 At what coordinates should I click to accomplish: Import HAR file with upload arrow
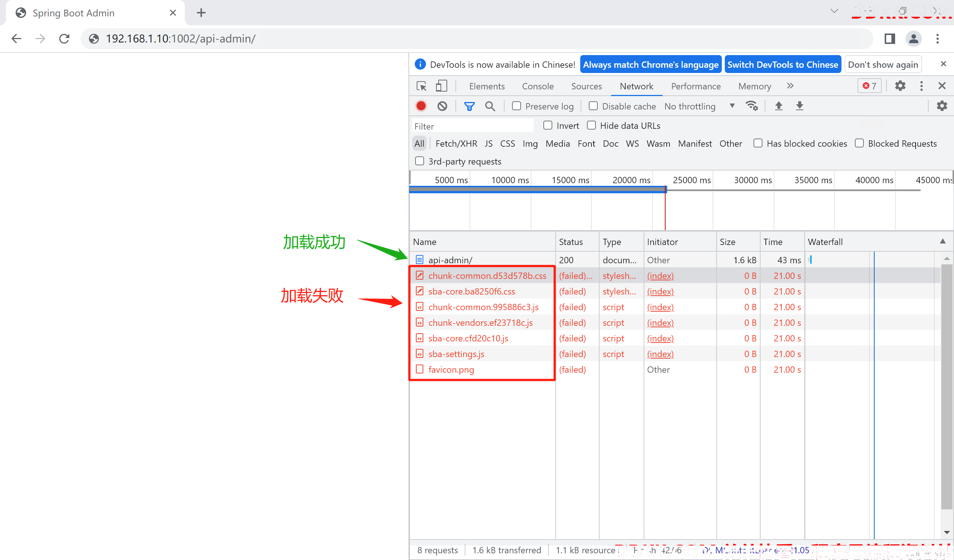(779, 106)
